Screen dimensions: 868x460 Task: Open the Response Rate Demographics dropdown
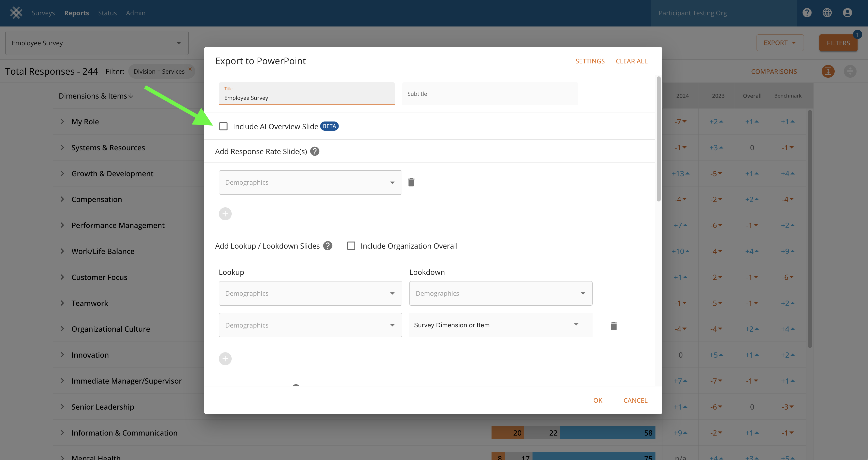(x=310, y=182)
